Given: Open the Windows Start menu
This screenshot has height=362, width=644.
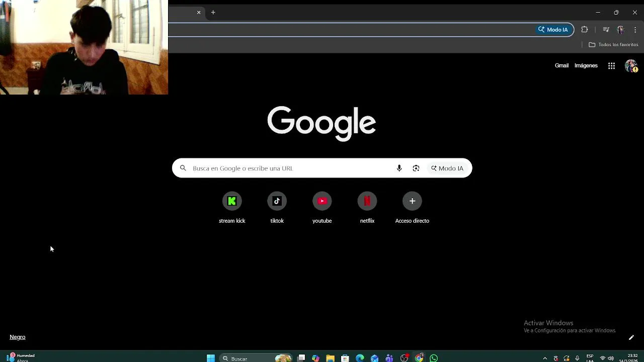Looking at the screenshot, I should [211, 358].
